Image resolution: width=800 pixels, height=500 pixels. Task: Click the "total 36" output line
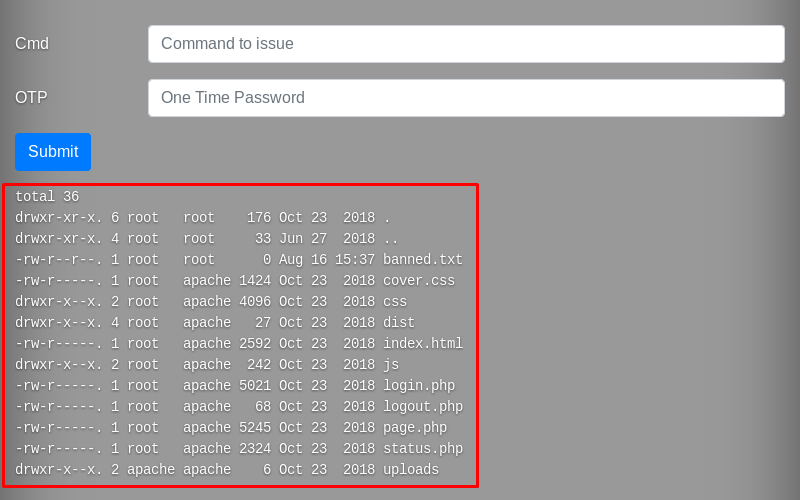point(47,197)
